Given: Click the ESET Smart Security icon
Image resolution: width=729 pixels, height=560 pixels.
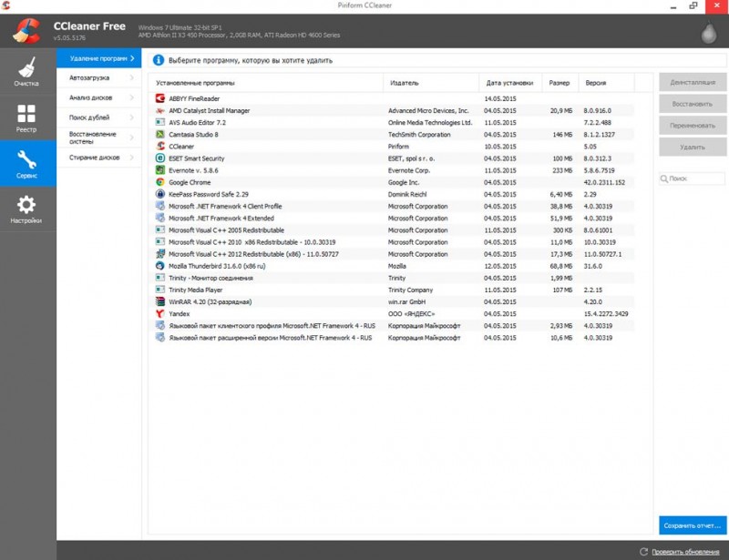Looking at the screenshot, I should 160,158.
